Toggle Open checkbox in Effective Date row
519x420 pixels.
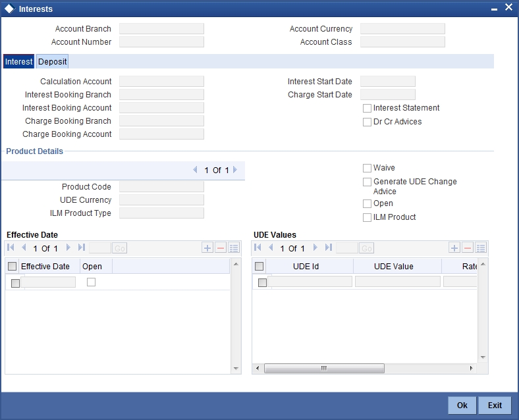click(91, 282)
